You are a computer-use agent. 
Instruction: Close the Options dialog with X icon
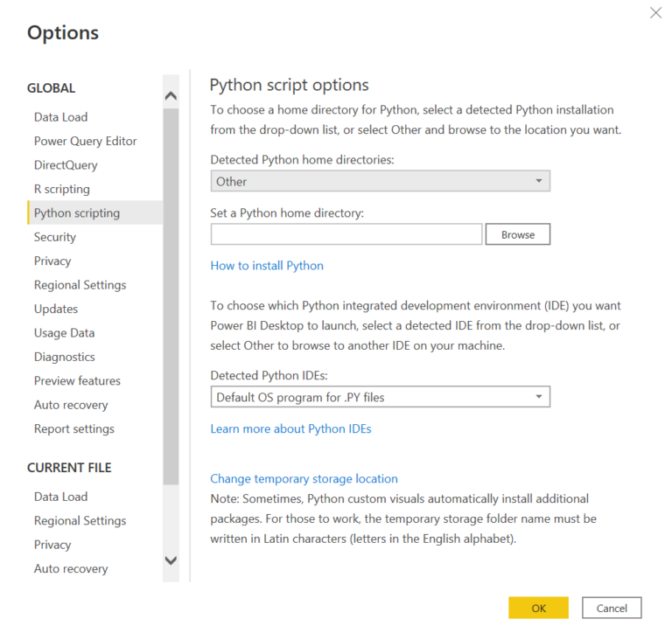[x=655, y=13]
